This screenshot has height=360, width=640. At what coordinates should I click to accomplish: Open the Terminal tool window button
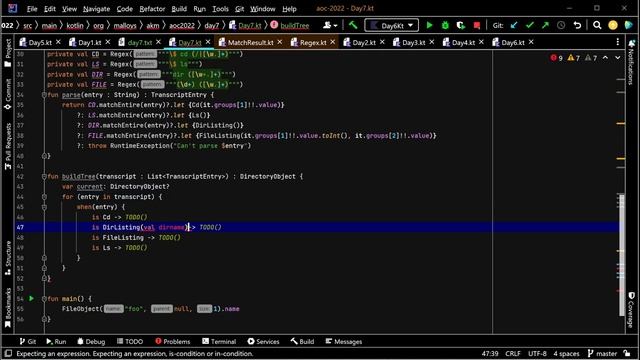point(219,342)
